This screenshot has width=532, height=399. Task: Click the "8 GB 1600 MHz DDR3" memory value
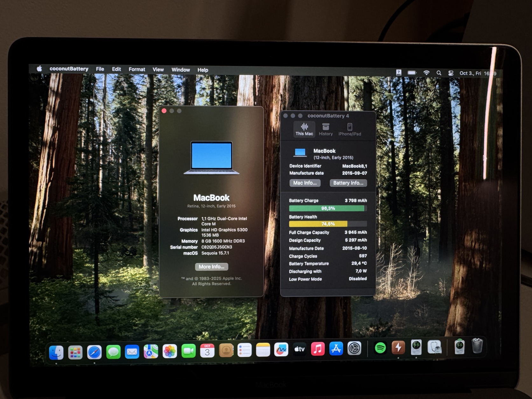coord(223,241)
